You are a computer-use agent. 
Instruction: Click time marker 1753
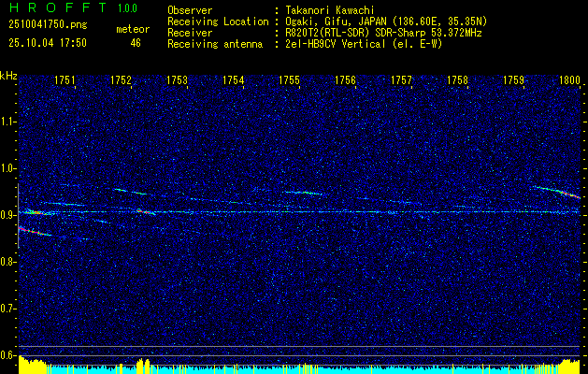pos(178,79)
